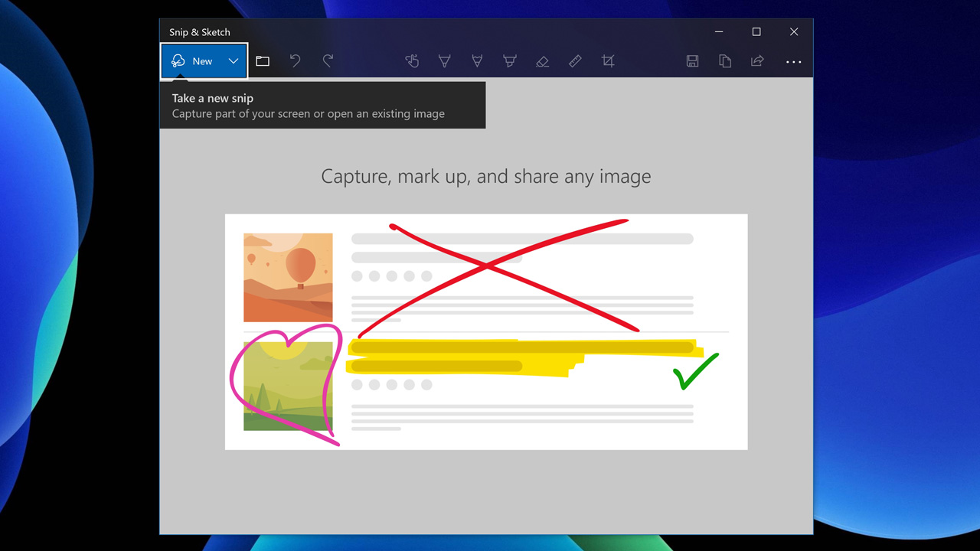
Task: Redo the last undone action
Action: click(328, 61)
